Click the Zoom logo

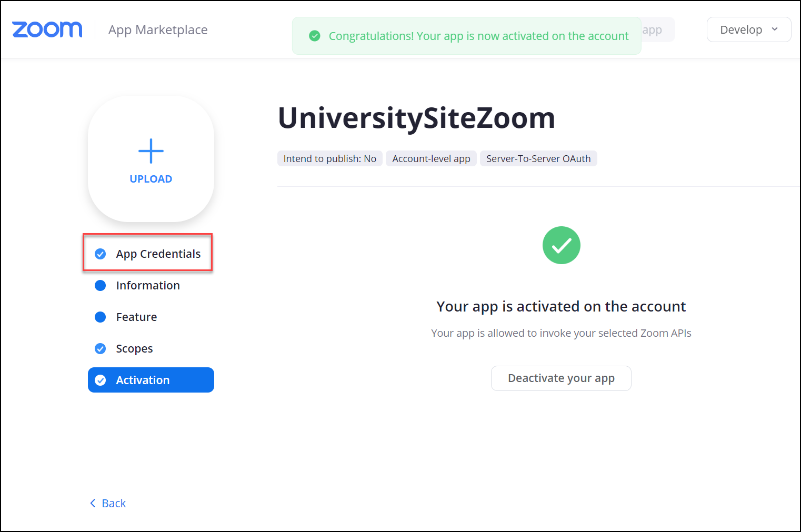[47, 30]
